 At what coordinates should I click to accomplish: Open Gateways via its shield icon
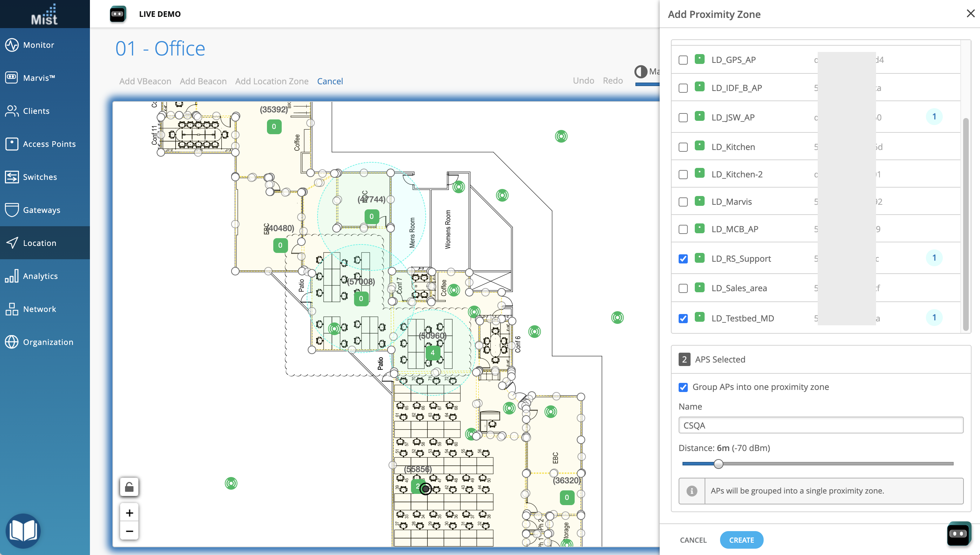tap(12, 210)
